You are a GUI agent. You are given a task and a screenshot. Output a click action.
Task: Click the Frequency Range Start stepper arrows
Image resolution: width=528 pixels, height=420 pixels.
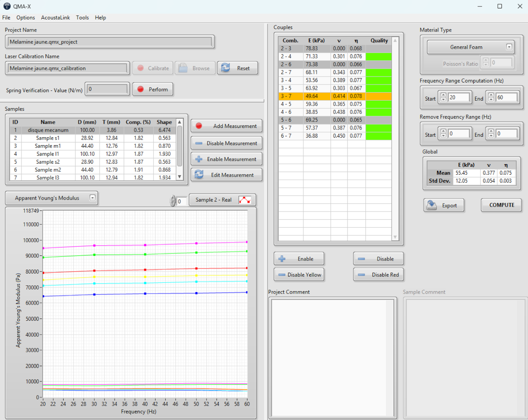click(x=443, y=97)
